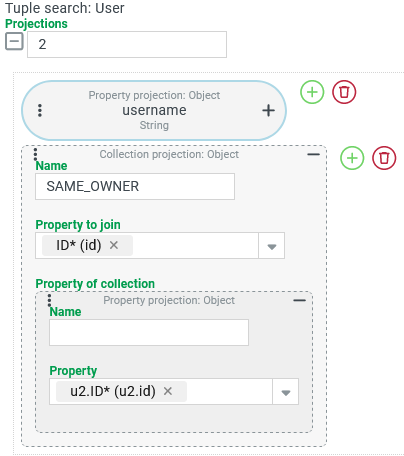Screen dimensions: 404x456
Task: Add projection after the Collection projection
Action: (x=352, y=158)
